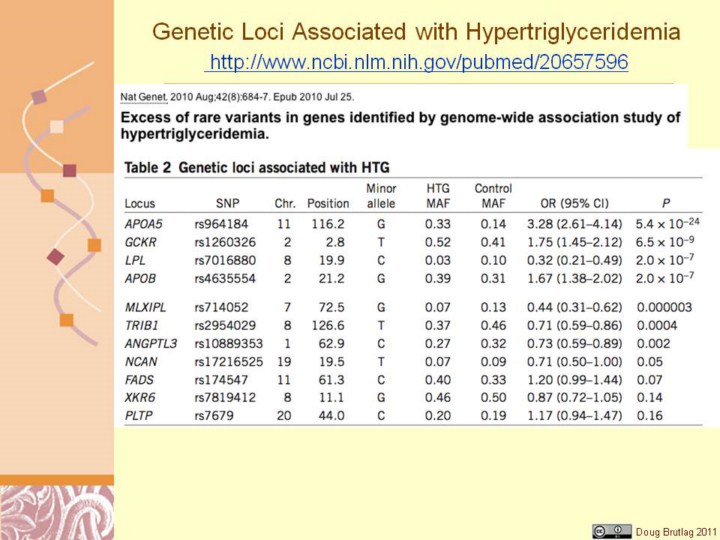Select the slide title about Hypertriglyceridemia
This screenshot has height=540, width=720.
click(x=416, y=32)
